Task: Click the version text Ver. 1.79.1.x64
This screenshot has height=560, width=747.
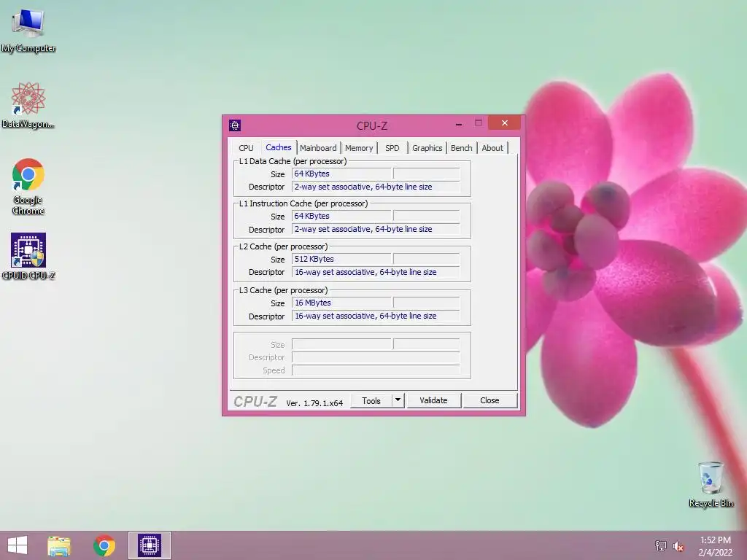Action: 314,403
